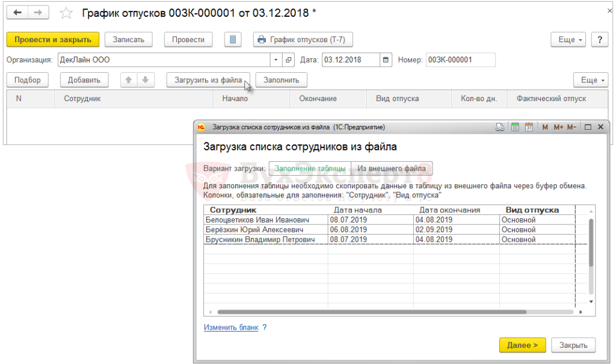The image size is (616, 364).
Task: Click the M+ memory button in dialog
Action: (558, 127)
